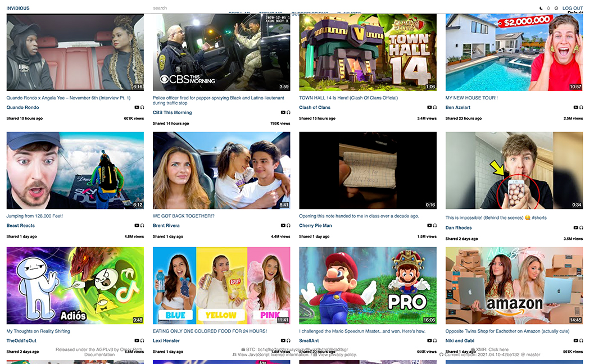Viewport: 594px width, 364px height.
Task: Visit the TheOdd1sOut channel link
Action: pos(21,340)
